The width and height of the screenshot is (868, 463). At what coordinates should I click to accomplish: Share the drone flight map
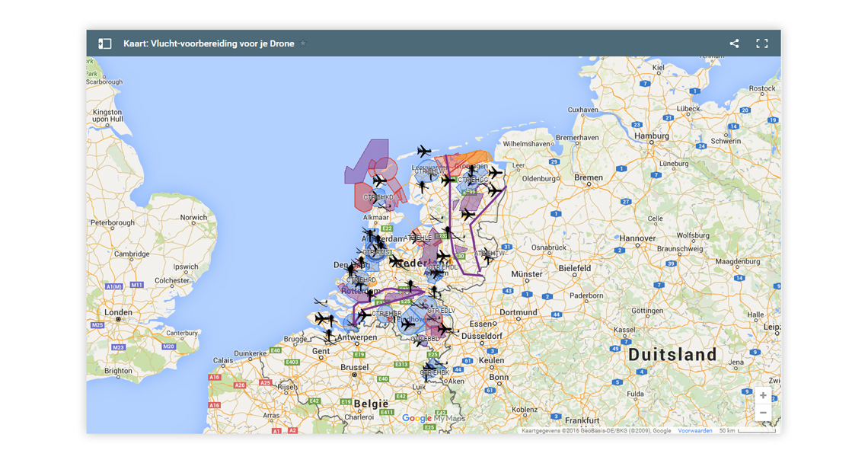734,43
